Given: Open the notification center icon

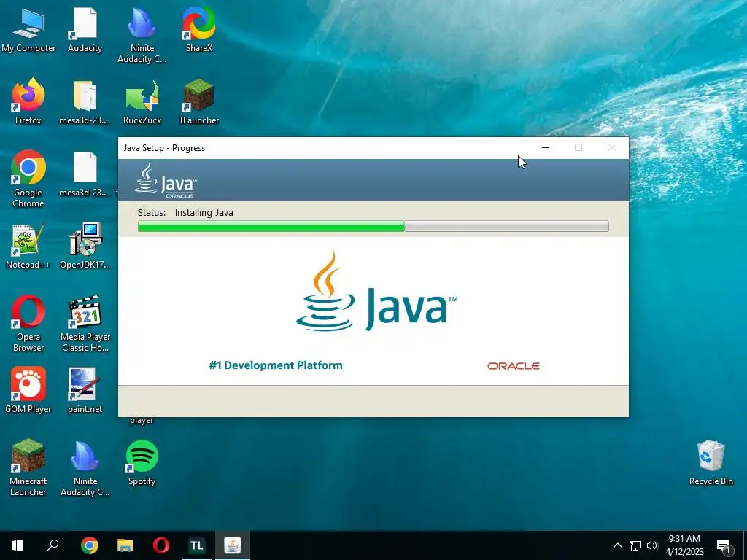Looking at the screenshot, I should click(x=724, y=545).
